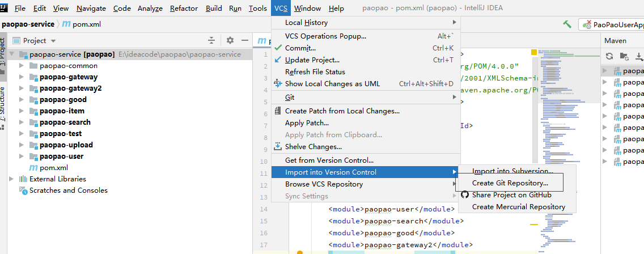Click yellow inspection warning indicator in editor

[534, 52]
